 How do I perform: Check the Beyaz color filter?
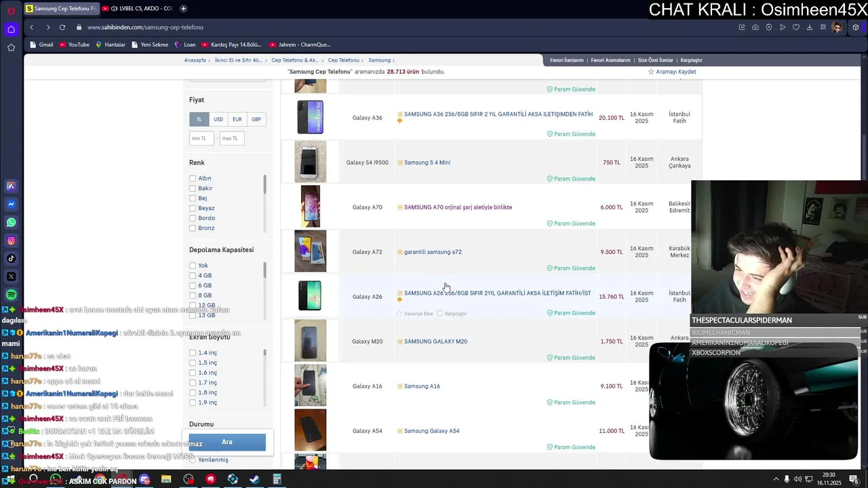click(x=193, y=208)
